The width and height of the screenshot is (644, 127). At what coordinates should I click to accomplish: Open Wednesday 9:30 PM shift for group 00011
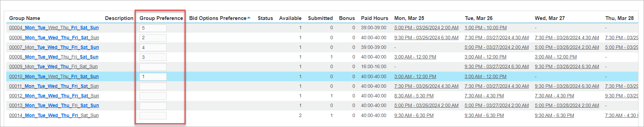tap(567, 86)
